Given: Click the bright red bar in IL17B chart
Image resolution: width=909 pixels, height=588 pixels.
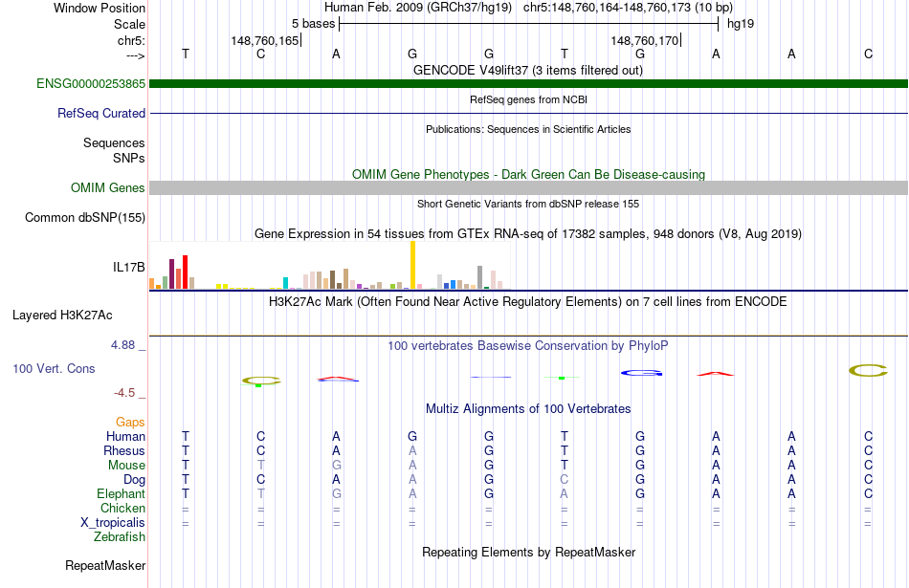Looking at the screenshot, I should tap(185, 272).
